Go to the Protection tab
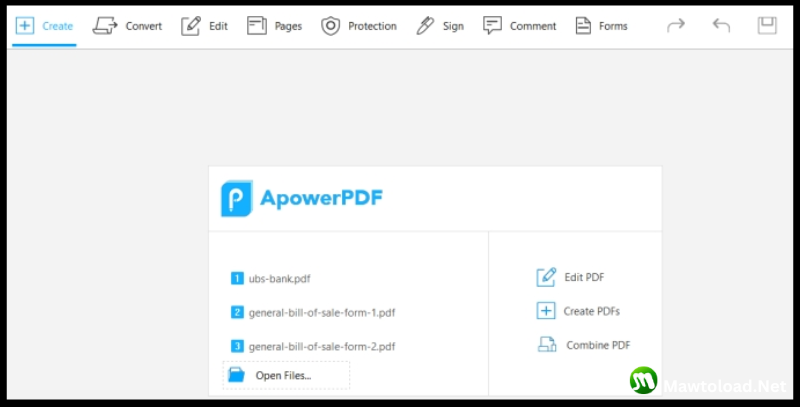The width and height of the screenshot is (800, 407). (359, 26)
